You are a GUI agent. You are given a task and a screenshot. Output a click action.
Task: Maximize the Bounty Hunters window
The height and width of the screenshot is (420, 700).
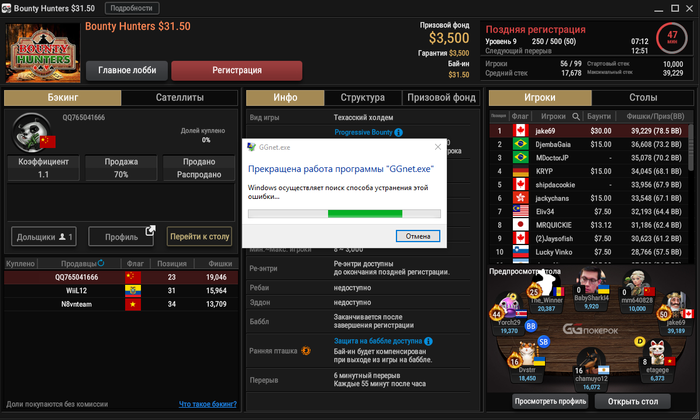[x=675, y=8]
